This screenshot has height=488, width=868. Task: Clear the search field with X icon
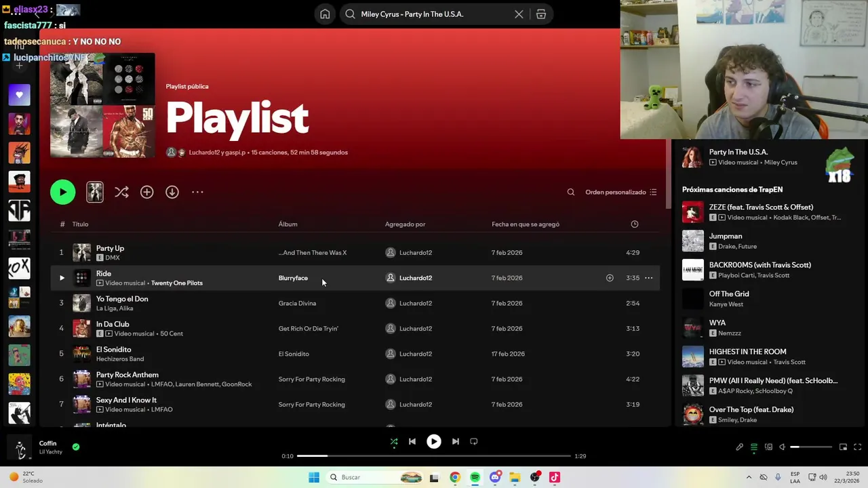click(519, 14)
